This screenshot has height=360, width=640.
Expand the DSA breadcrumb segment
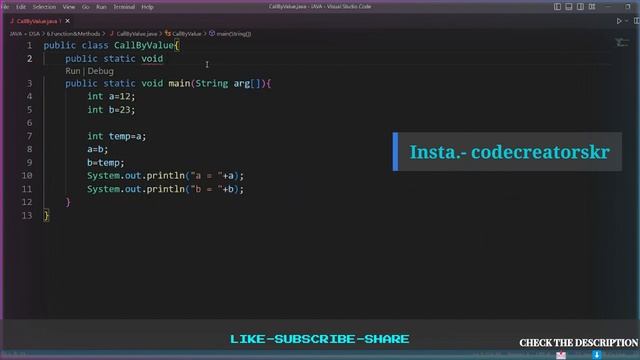[x=34, y=34]
